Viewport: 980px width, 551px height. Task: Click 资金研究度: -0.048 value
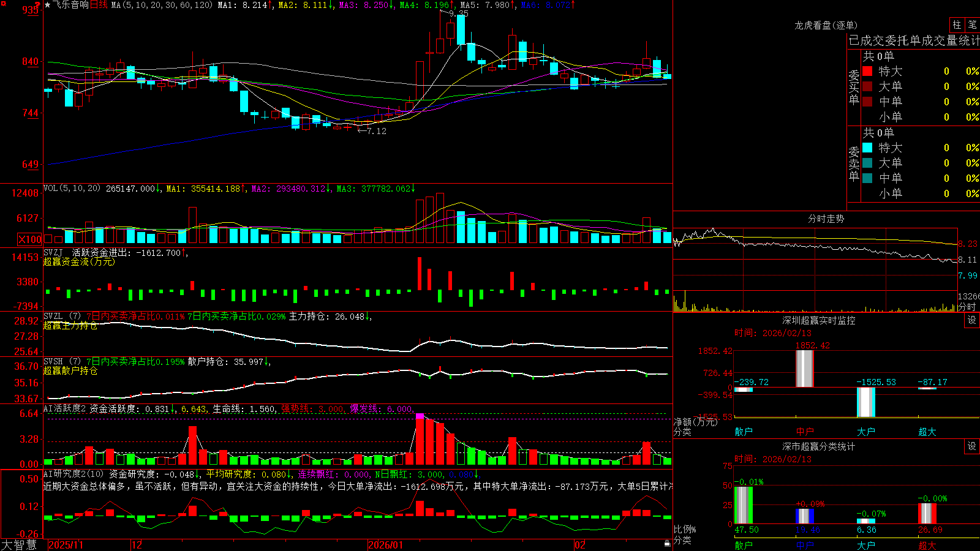tap(155, 474)
